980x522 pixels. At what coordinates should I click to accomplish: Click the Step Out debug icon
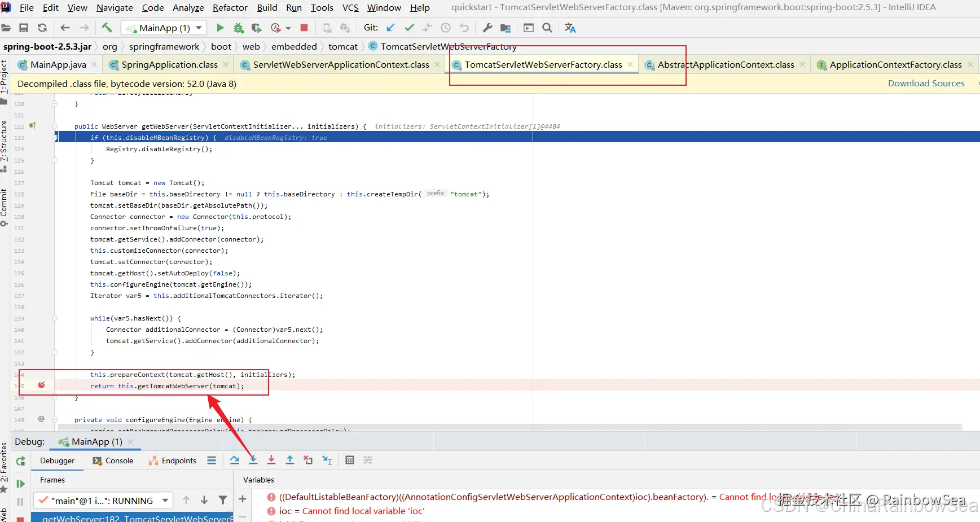[290, 460]
